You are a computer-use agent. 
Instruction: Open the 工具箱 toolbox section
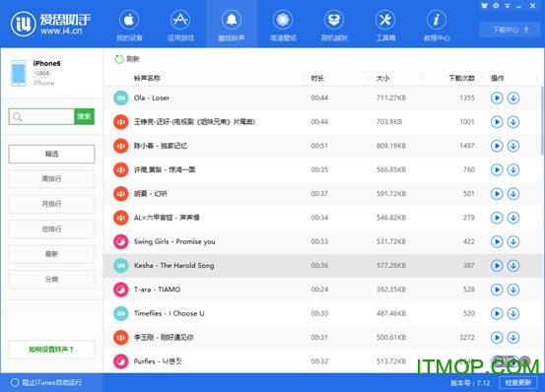pos(385,26)
